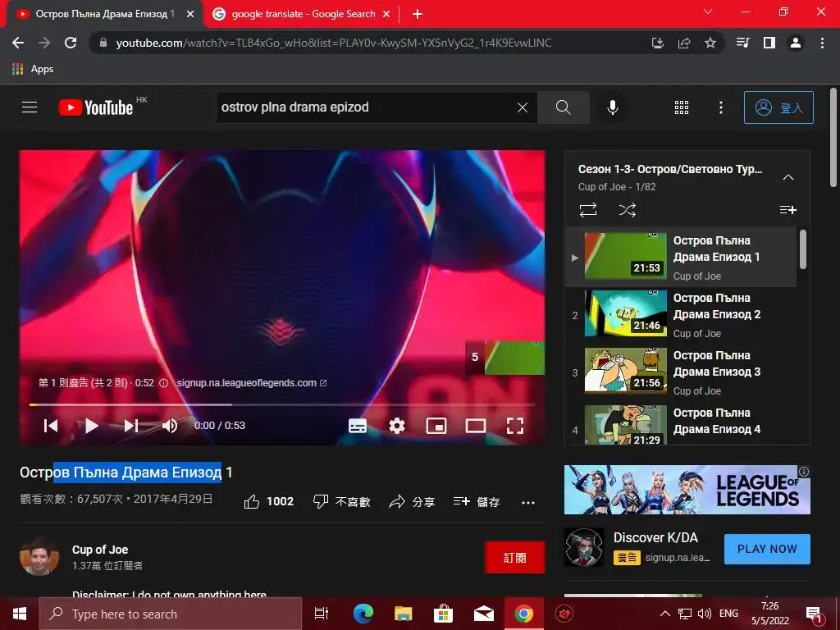The image size is (840, 630).
Task: Click the YouTube search magnifier button
Action: 563,107
